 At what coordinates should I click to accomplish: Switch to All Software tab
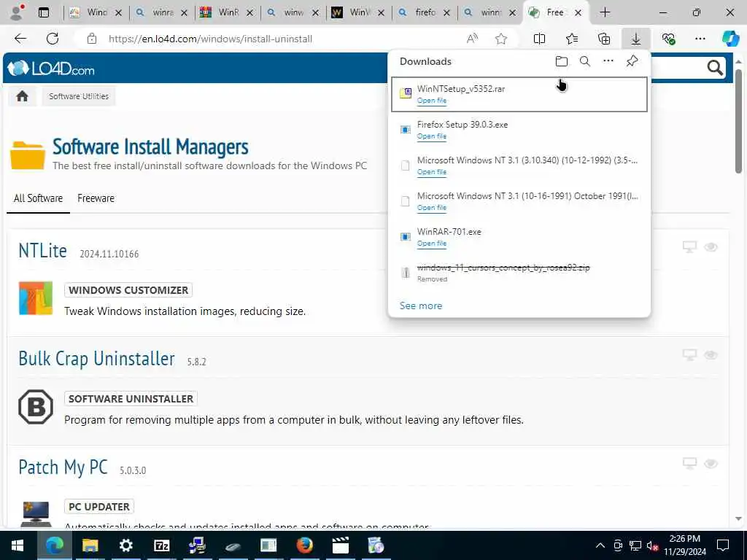(38, 198)
